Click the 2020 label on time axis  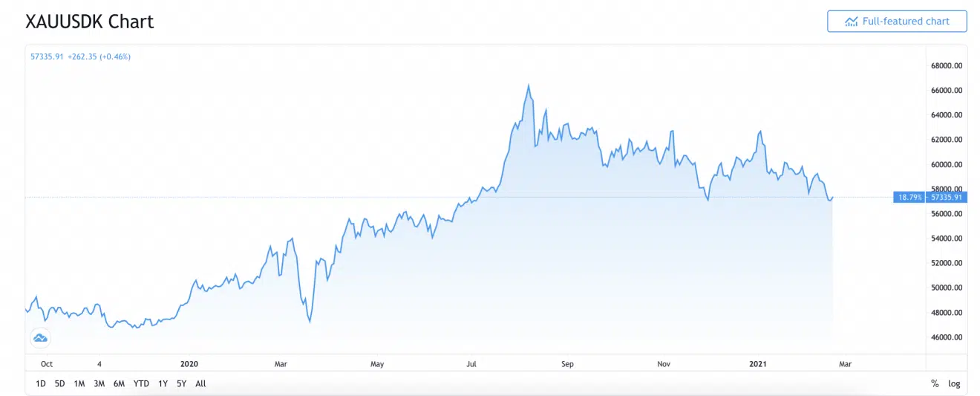pyautogui.click(x=189, y=364)
